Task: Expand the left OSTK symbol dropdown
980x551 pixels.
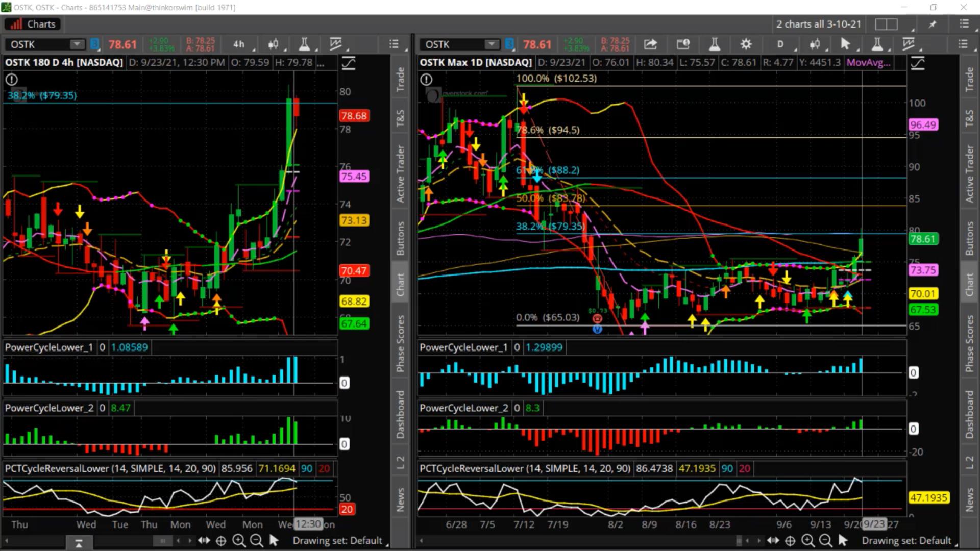Action: click(77, 44)
